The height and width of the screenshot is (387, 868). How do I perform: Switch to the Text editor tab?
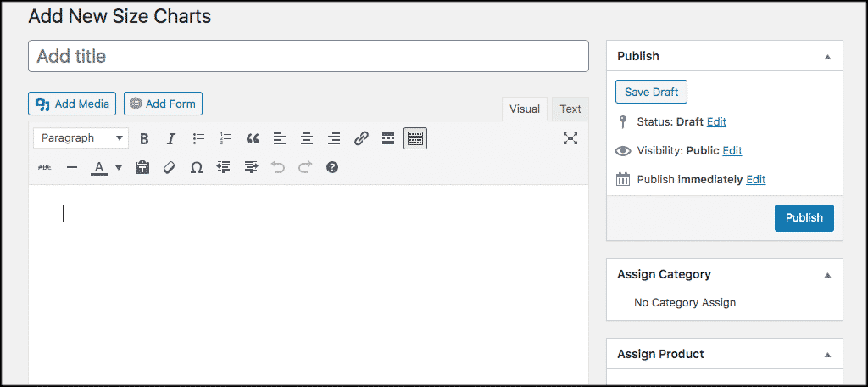570,109
